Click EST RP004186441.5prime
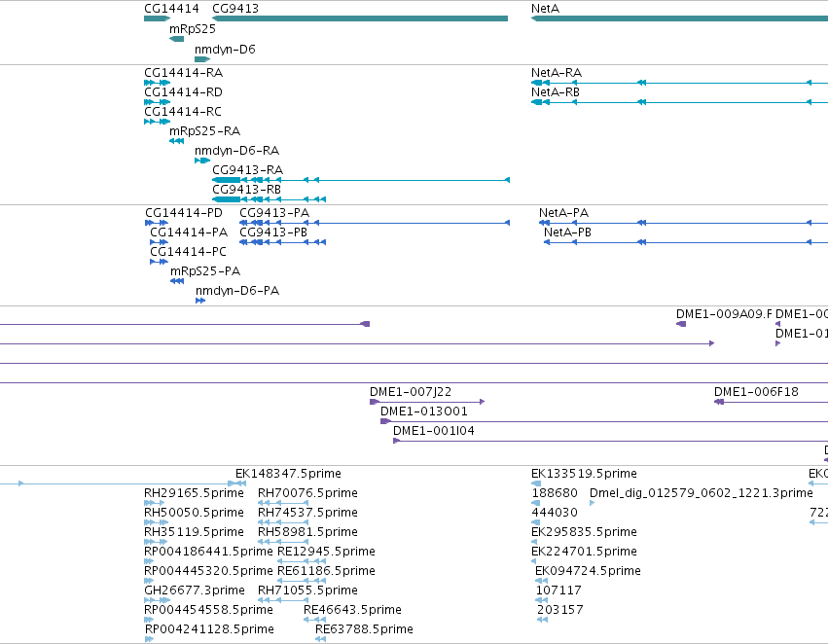 pos(208,552)
